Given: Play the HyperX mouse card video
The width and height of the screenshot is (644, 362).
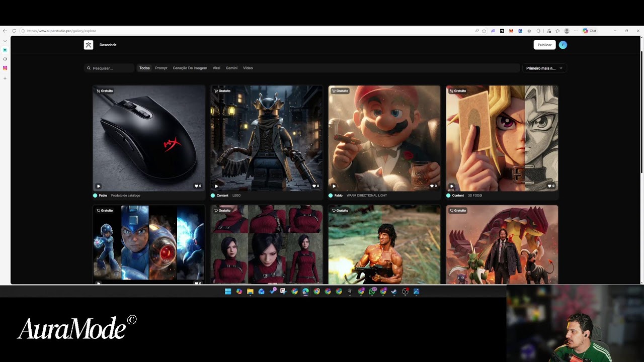Looking at the screenshot, I should pyautogui.click(x=99, y=186).
